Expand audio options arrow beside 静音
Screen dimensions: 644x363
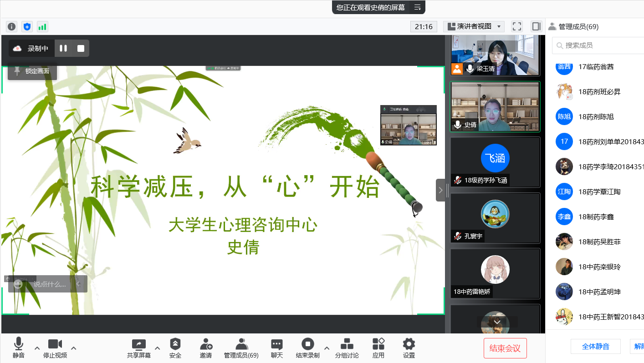[37, 348]
